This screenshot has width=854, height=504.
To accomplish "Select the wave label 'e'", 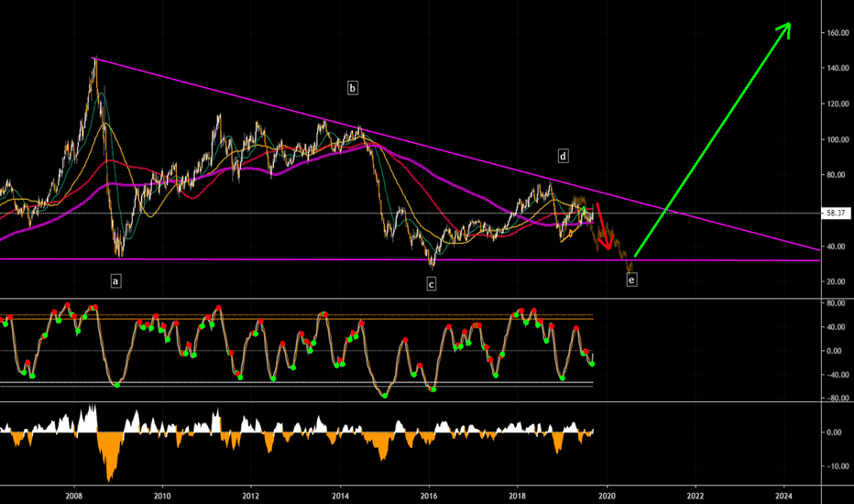I will coord(631,280).
